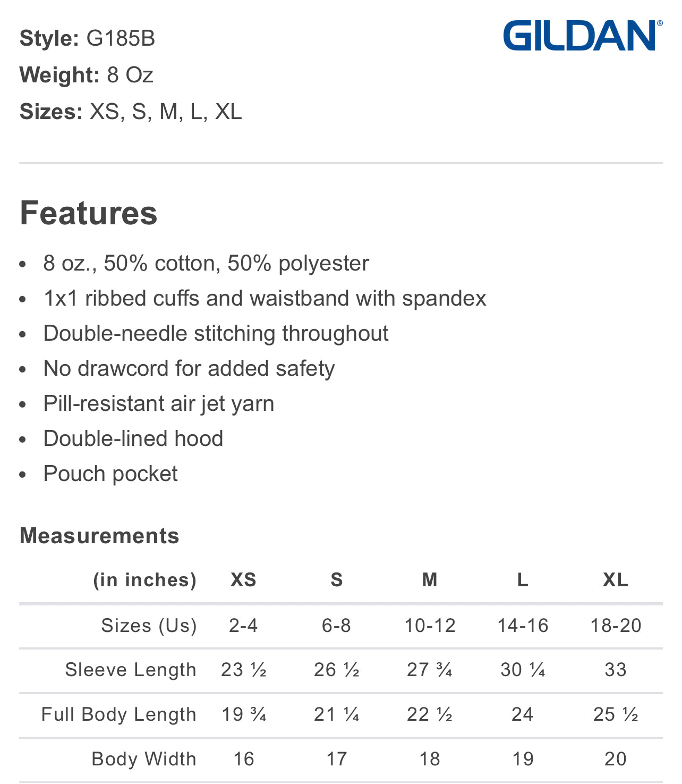Click the Pouch pocket feature item

tap(110, 474)
